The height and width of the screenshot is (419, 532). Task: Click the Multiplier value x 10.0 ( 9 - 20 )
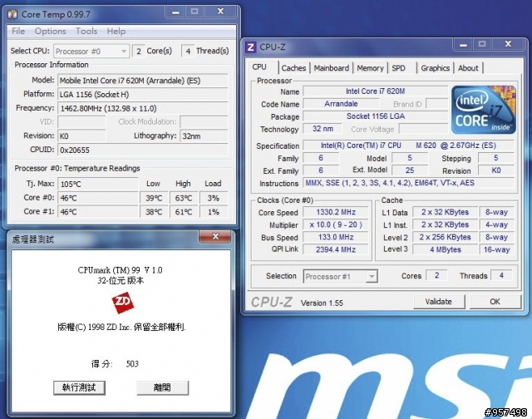pyautogui.click(x=336, y=225)
